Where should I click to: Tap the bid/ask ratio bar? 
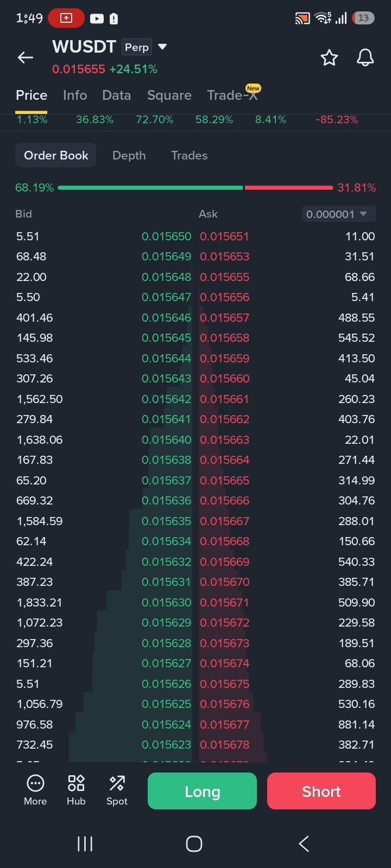195,188
